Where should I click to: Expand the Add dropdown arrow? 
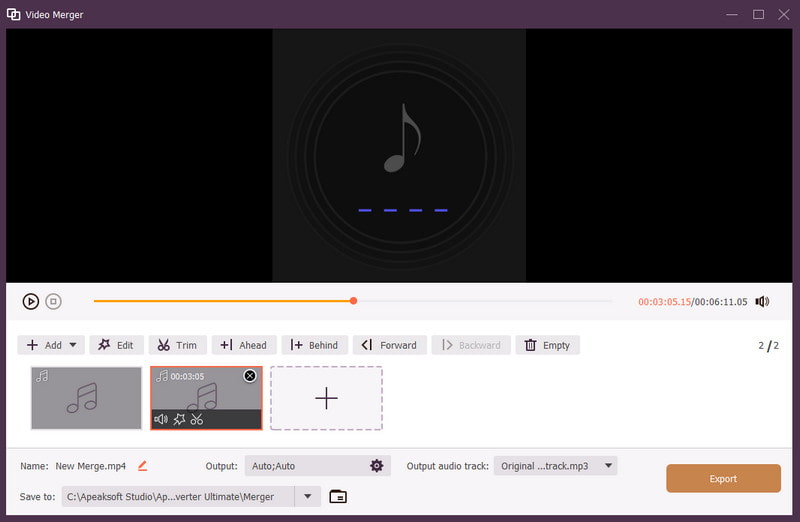73,345
